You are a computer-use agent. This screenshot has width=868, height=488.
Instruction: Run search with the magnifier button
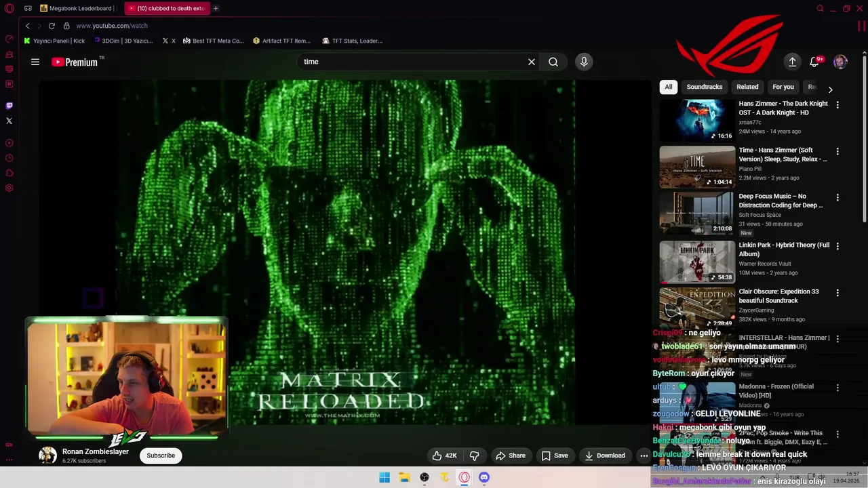pyautogui.click(x=553, y=62)
